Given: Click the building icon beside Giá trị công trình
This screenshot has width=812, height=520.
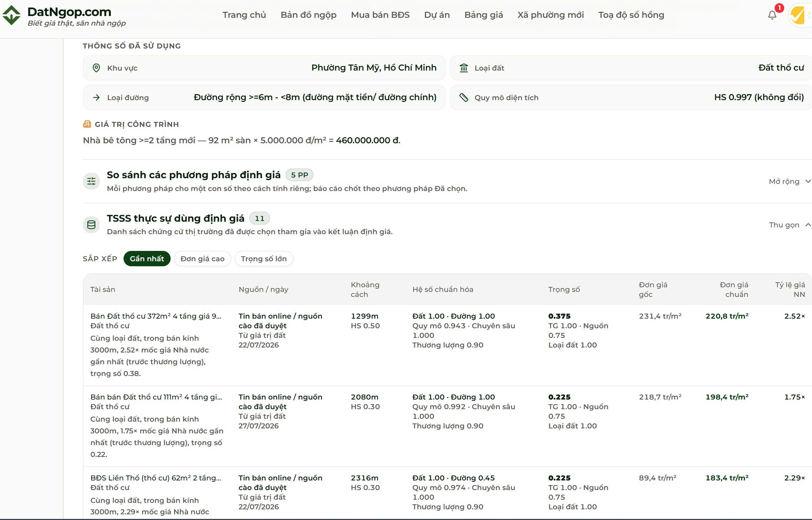Looking at the screenshot, I should (87, 124).
